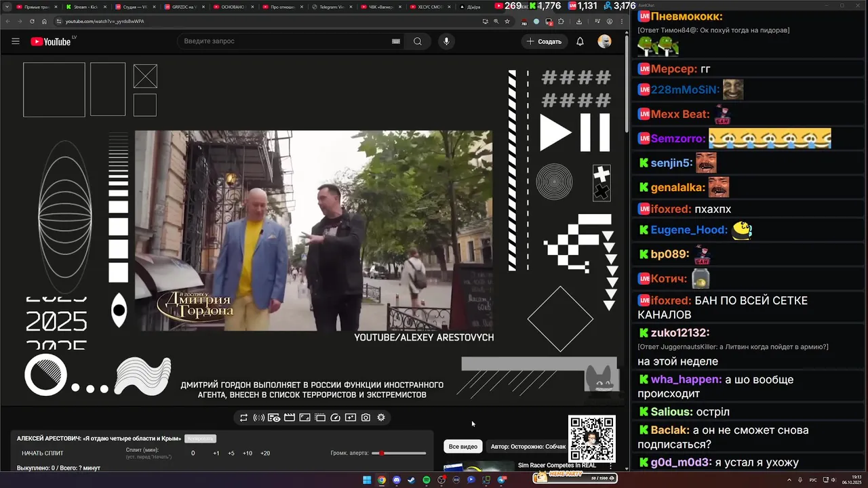The width and height of the screenshot is (868, 488).
Task: Open Steam from the taskbar
Action: (x=412, y=480)
